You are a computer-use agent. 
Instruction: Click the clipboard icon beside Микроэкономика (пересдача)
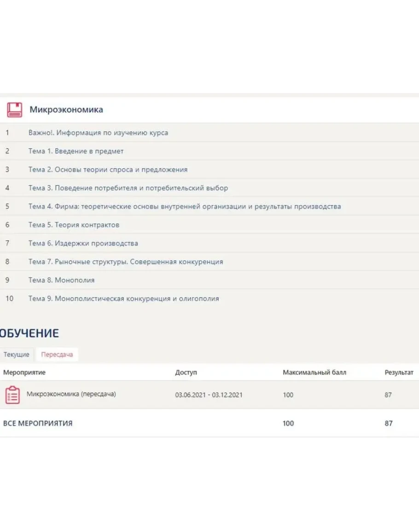click(x=12, y=395)
